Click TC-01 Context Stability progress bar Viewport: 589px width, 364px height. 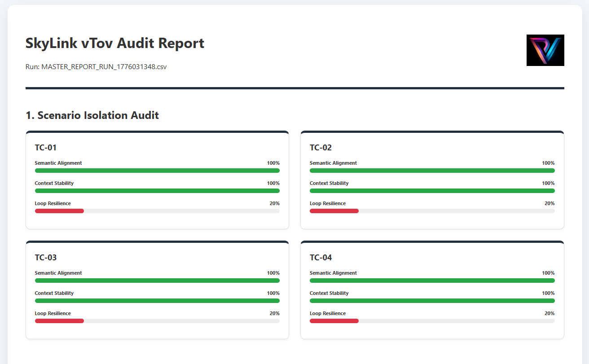click(x=157, y=191)
